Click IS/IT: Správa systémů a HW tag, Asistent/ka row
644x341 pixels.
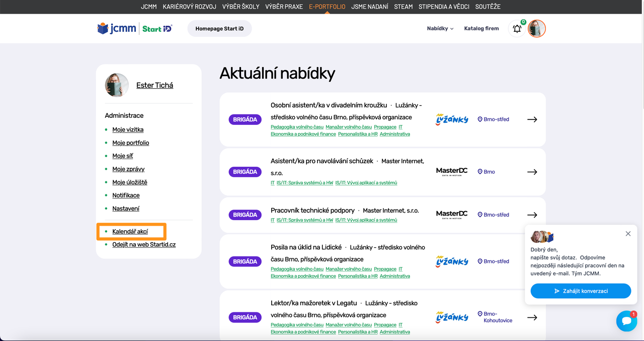point(305,182)
